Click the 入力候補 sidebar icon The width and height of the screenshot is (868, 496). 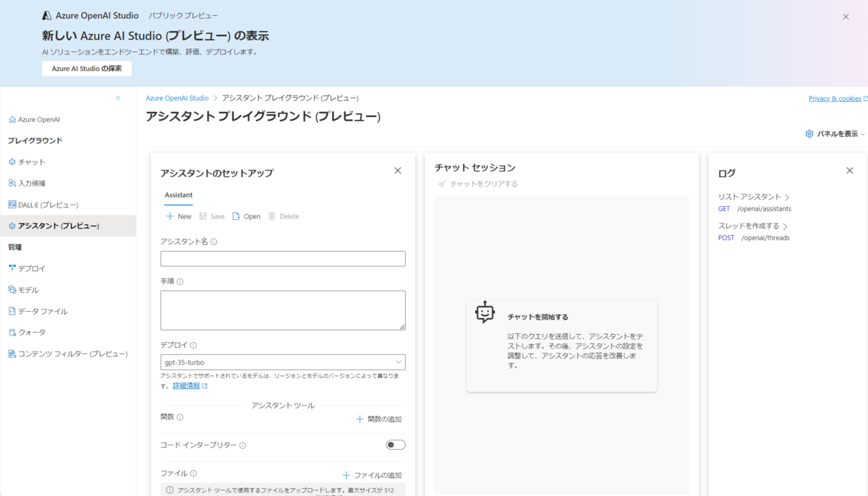[12, 183]
